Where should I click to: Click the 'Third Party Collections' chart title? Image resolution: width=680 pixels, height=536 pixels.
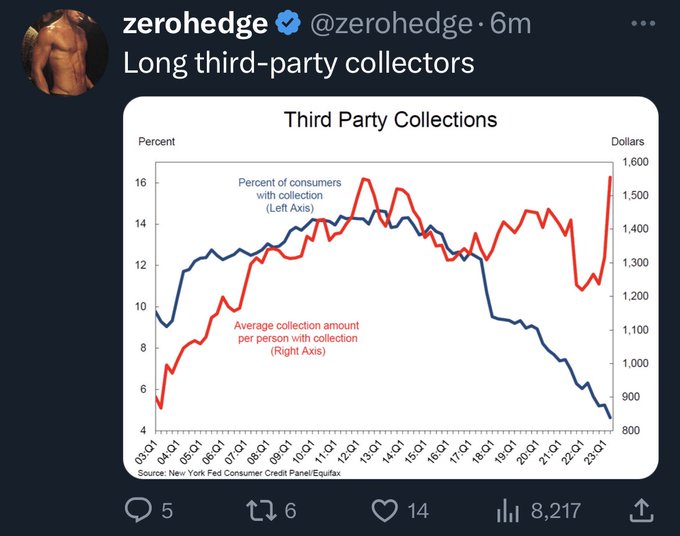(390, 120)
